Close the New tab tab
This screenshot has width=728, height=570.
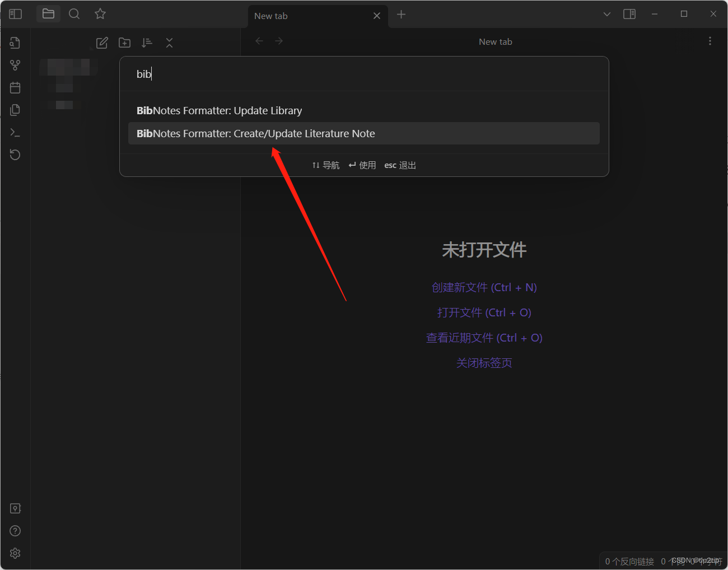coord(377,16)
